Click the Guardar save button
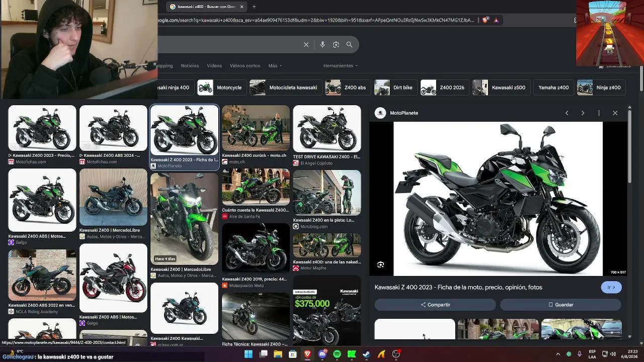 click(560, 305)
